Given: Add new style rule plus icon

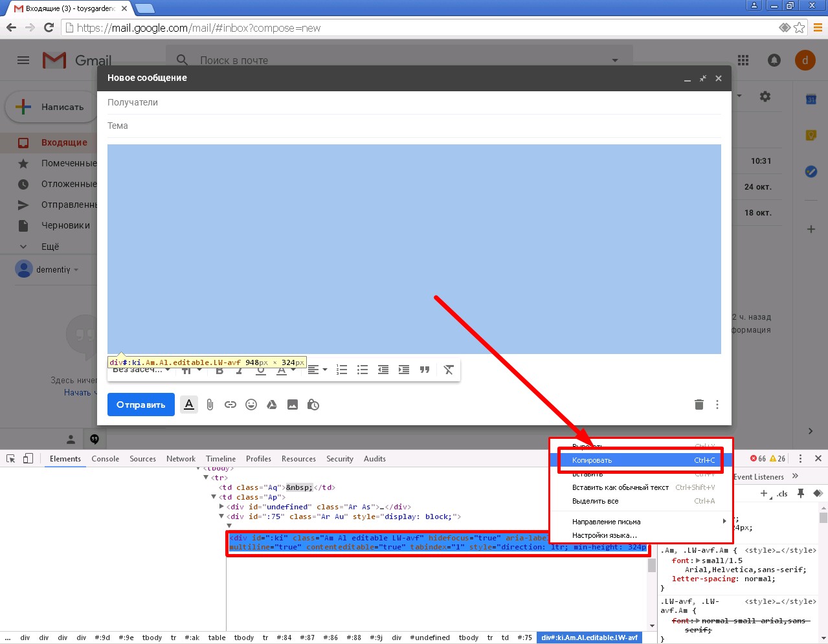Looking at the screenshot, I should [x=764, y=493].
